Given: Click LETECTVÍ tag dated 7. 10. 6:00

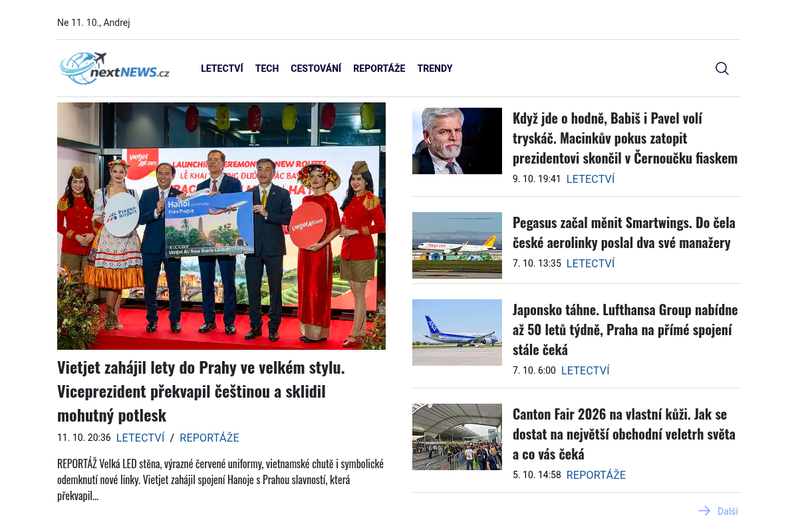Looking at the screenshot, I should (585, 370).
